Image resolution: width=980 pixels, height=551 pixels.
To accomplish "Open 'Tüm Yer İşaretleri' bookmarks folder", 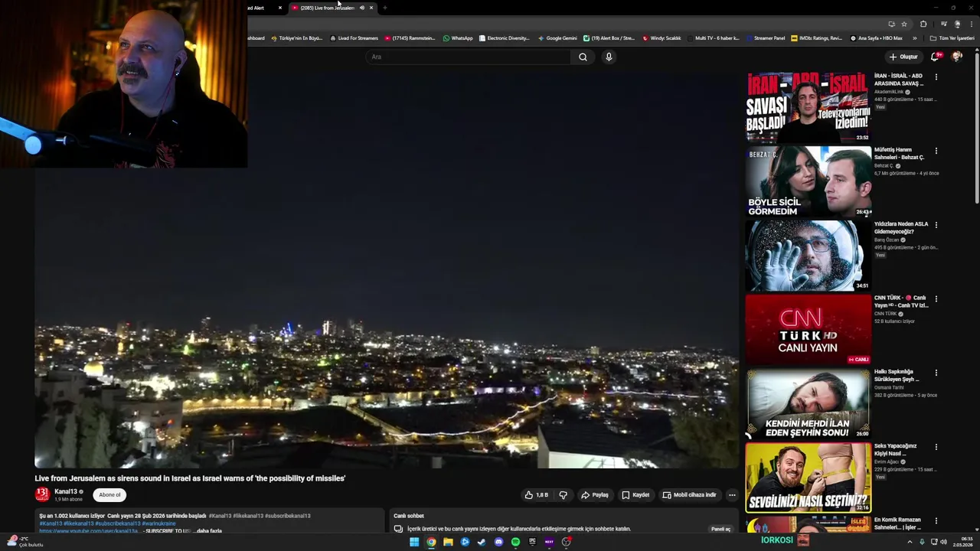I will (x=952, y=38).
